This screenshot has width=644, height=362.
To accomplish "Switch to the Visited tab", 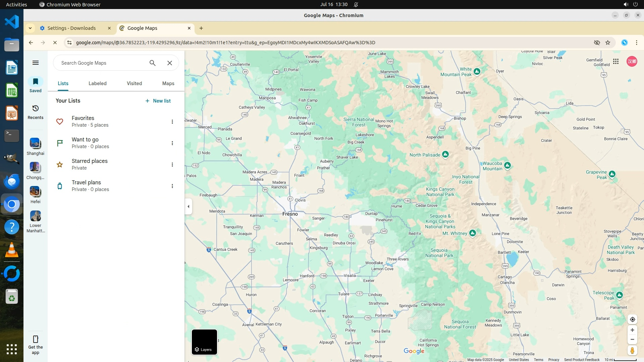I will coord(134,83).
